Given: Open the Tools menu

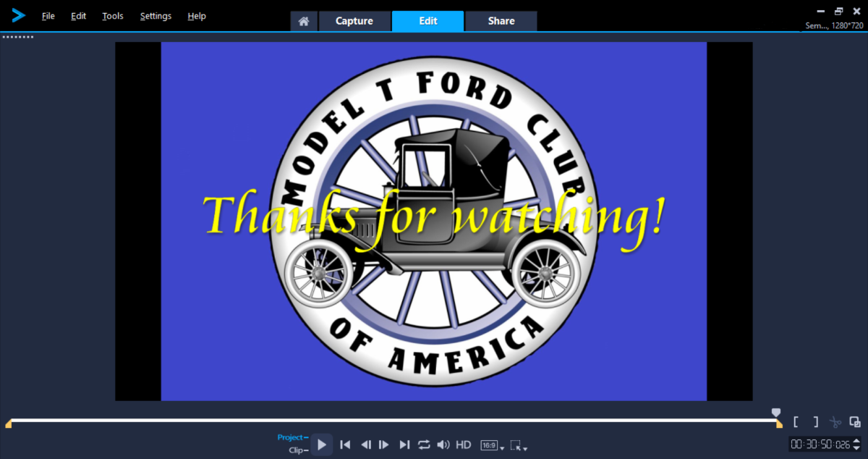Looking at the screenshot, I should point(113,16).
